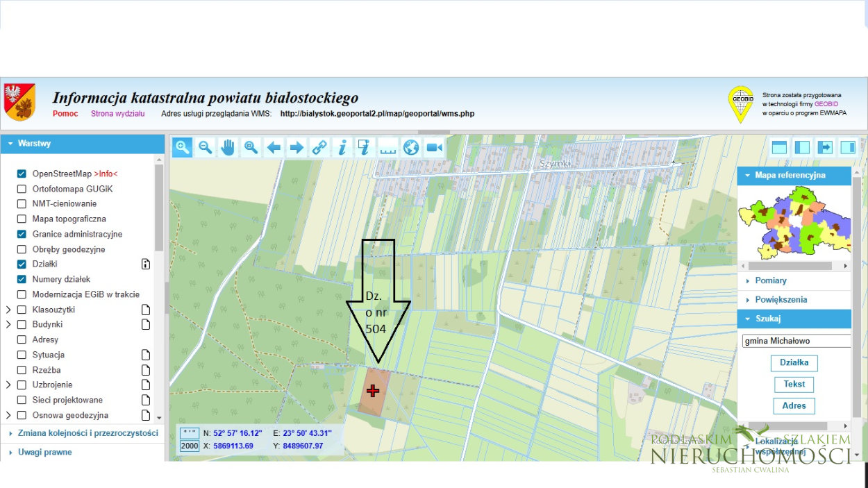The height and width of the screenshot is (488, 868).
Task: Open the Rzeźba layer document icon
Action: tap(146, 370)
